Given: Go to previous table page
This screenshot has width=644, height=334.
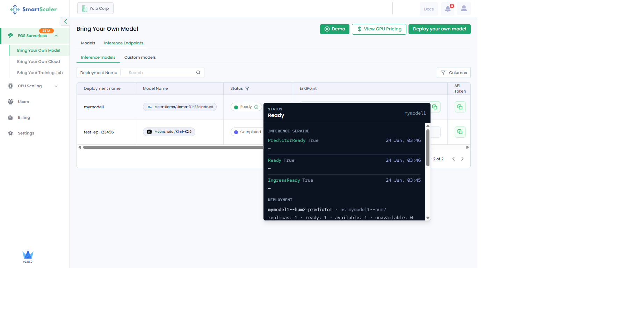Looking at the screenshot, I should coord(453,159).
